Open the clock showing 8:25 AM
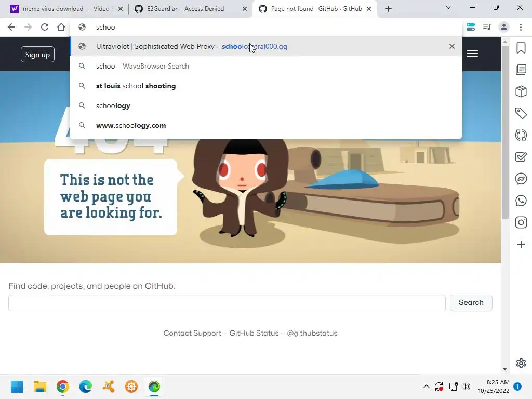532x399 pixels. 494,387
